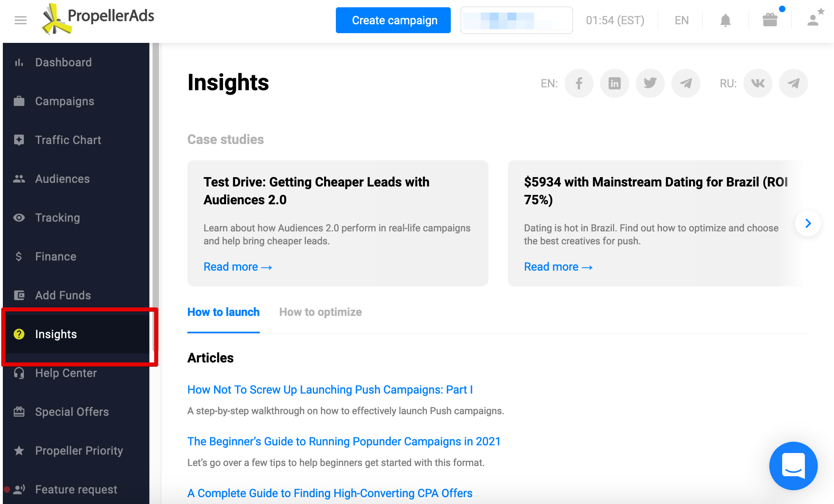Click the $5934 Mainstream Dating title
Screen dimensions: 834x504
656,191
